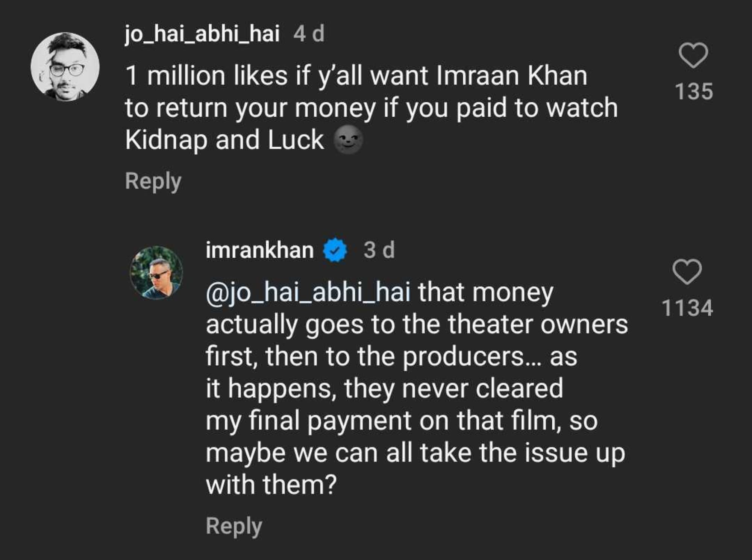Click the blue @jo_hai_abhi_hai mention

(x=308, y=292)
